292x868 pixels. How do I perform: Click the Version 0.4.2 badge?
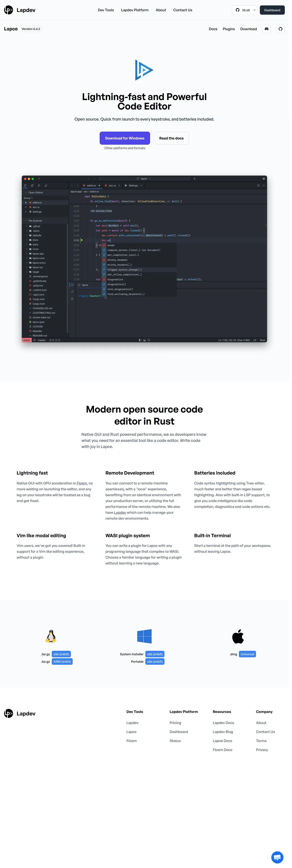click(31, 29)
